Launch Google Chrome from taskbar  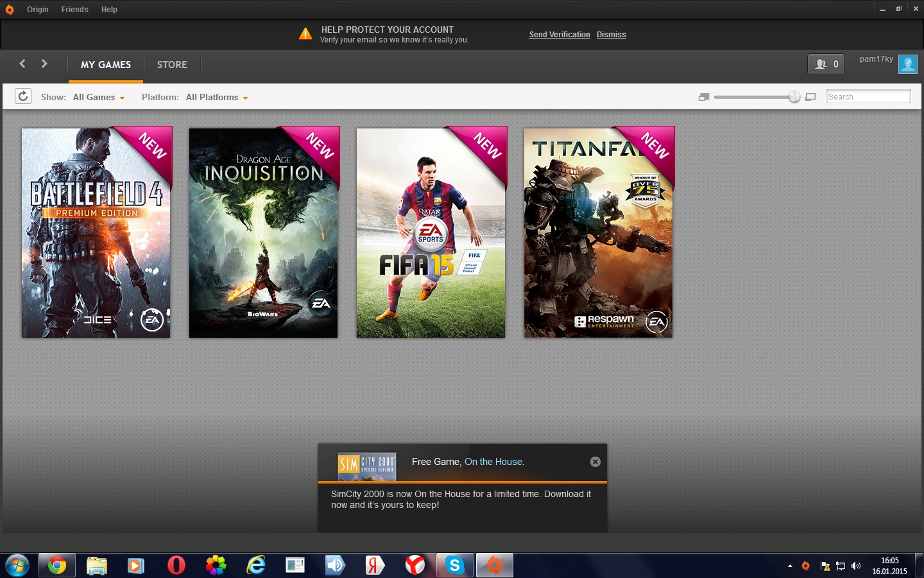[57, 566]
